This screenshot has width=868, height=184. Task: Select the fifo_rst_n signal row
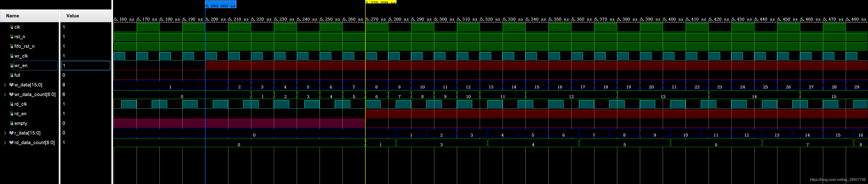(29, 46)
